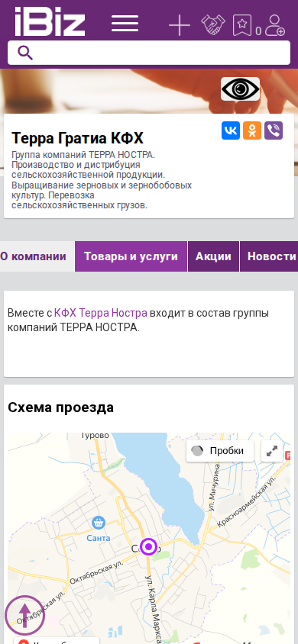The image size is (298, 644).
Task: Click the scroll-to-top arrow button
Action: (x=25, y=615)
